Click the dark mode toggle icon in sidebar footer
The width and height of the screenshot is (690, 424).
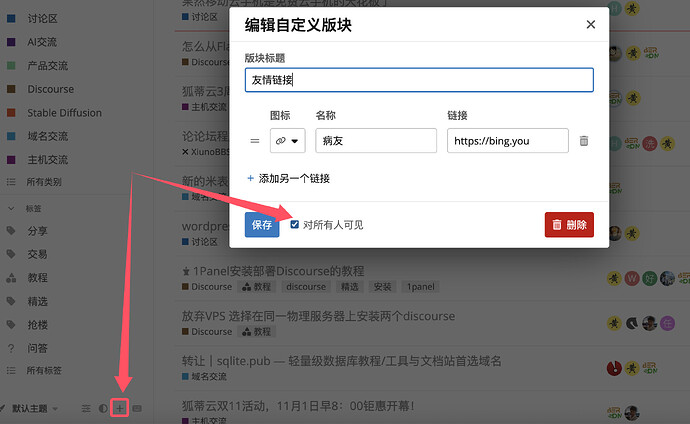tap(103, 408)
